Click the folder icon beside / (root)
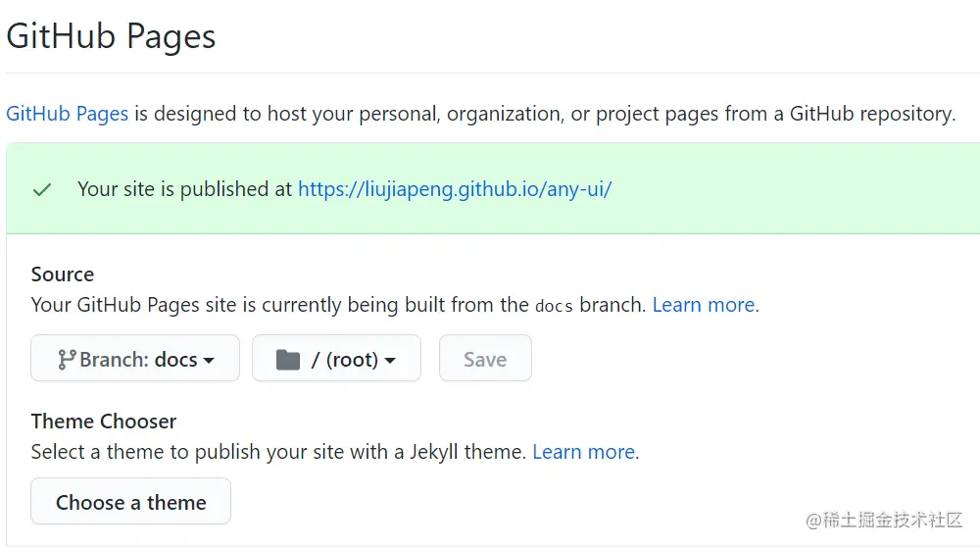The width and height of the screenshot is (980, 547). 288,359
